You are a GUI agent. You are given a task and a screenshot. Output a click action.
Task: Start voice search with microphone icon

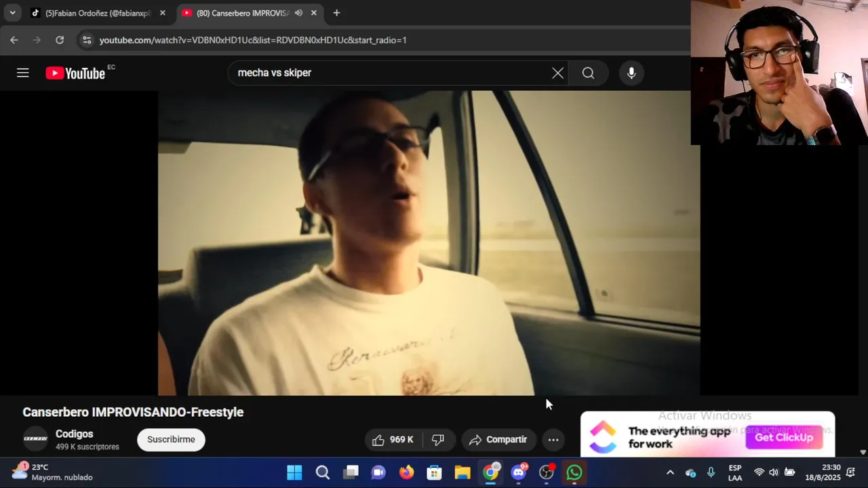631,73
